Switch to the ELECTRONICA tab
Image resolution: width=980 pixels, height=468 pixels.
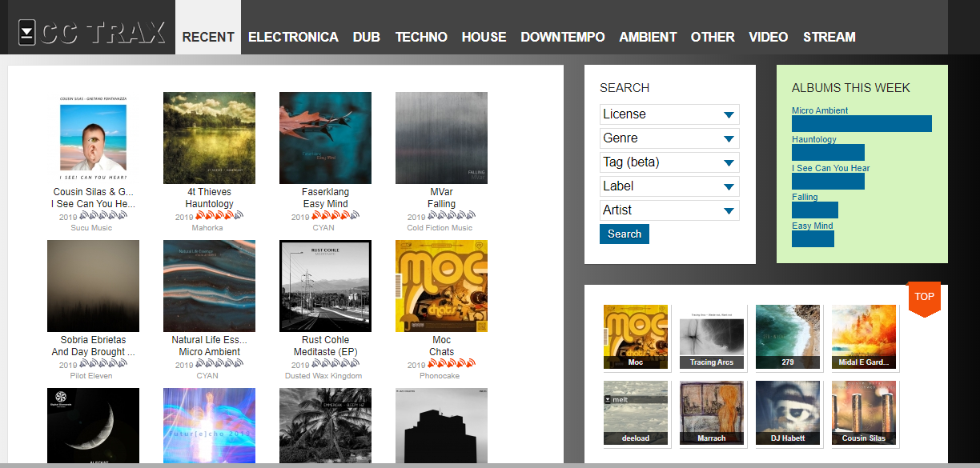[x=293, y=37]
